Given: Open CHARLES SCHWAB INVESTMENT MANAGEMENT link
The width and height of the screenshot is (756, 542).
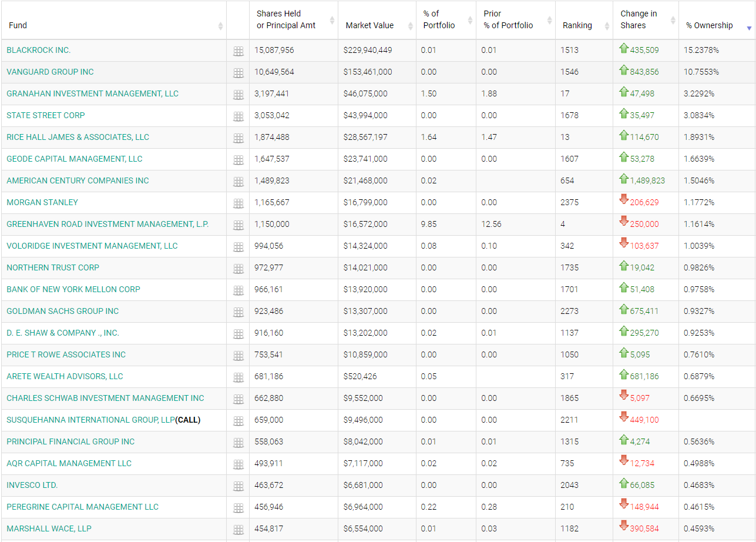Looking at the screenshot, I should pyautogui.click(x=106, y=399).
